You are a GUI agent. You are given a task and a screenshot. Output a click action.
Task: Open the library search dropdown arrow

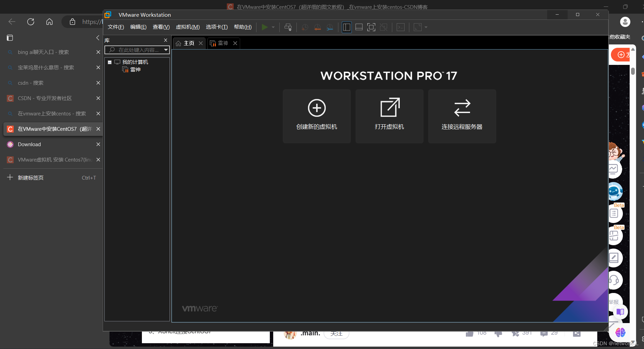tap(166, 50)
